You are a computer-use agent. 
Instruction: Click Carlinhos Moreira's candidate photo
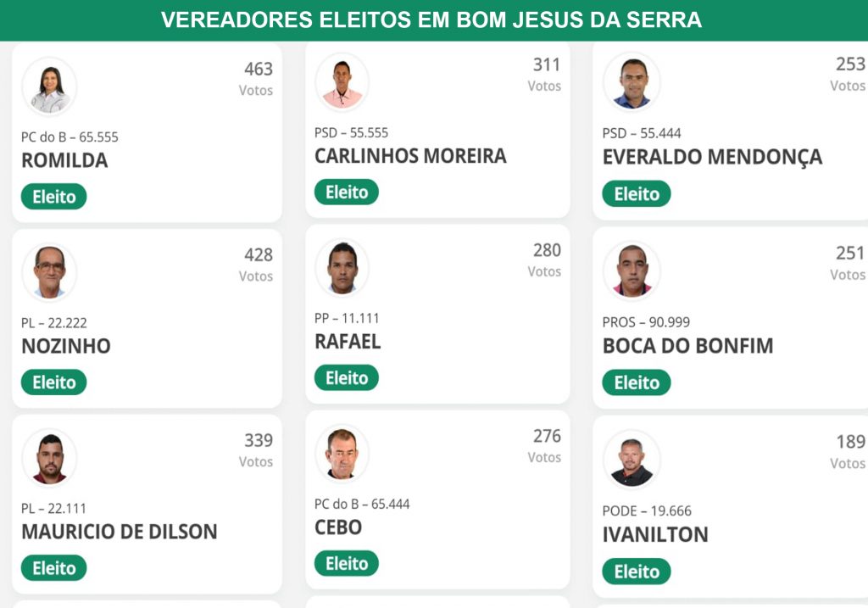pyautogui.click(x=342, y=82)
